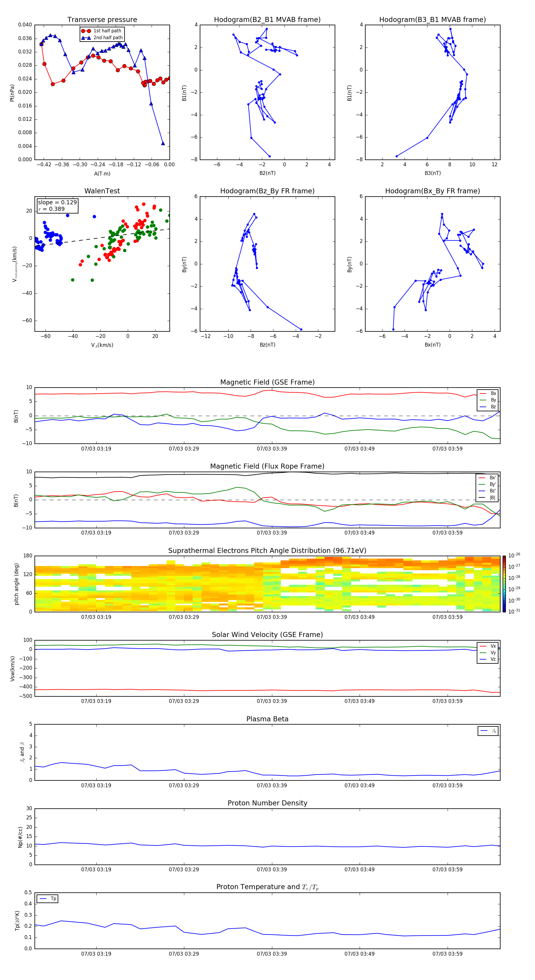The height and width of the screenshot is (980, 535).
Task: Click '07/03 03:29' tick under Solar Wind Velocity
Action: tap(184, 701)
